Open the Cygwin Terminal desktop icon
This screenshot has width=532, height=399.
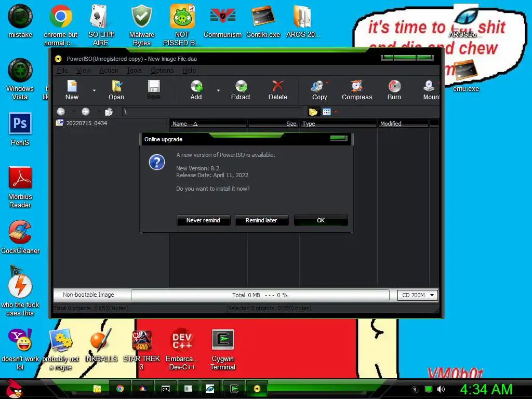pyautogui.click(x=222, y=350)
